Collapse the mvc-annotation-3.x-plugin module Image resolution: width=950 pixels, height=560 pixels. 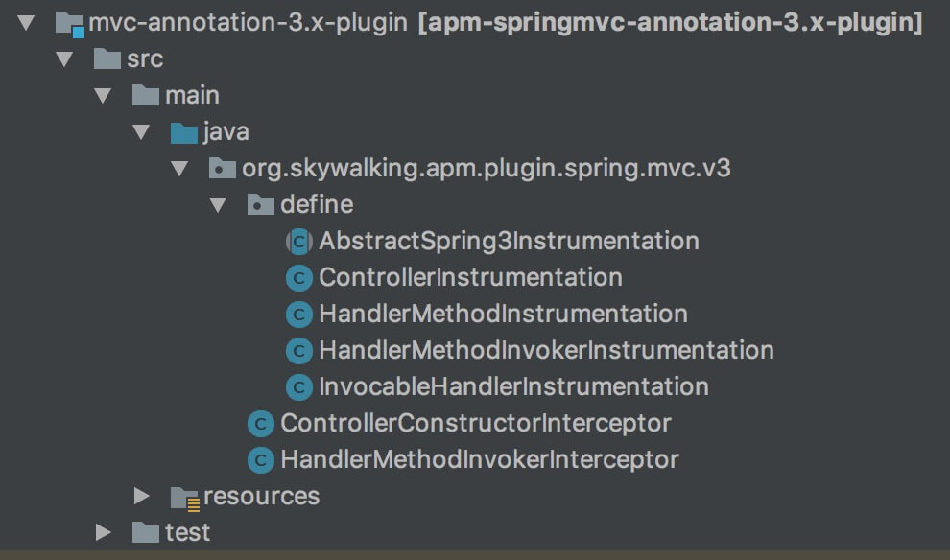[27, 22]
